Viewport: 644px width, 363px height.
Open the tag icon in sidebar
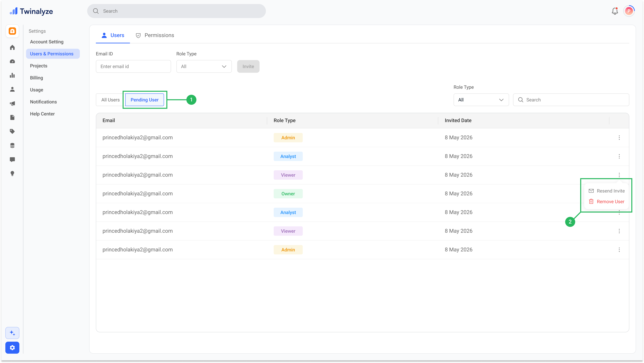(12, 131)
